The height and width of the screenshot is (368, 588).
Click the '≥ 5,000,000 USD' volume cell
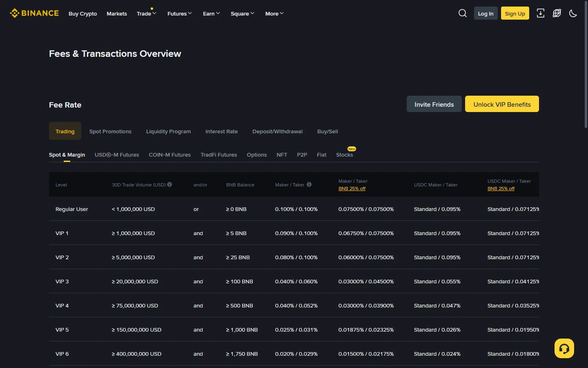pos(134,257)
